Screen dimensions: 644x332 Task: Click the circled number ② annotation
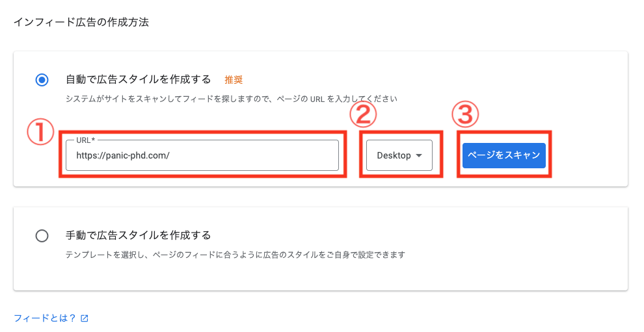(x=363, y=114)
